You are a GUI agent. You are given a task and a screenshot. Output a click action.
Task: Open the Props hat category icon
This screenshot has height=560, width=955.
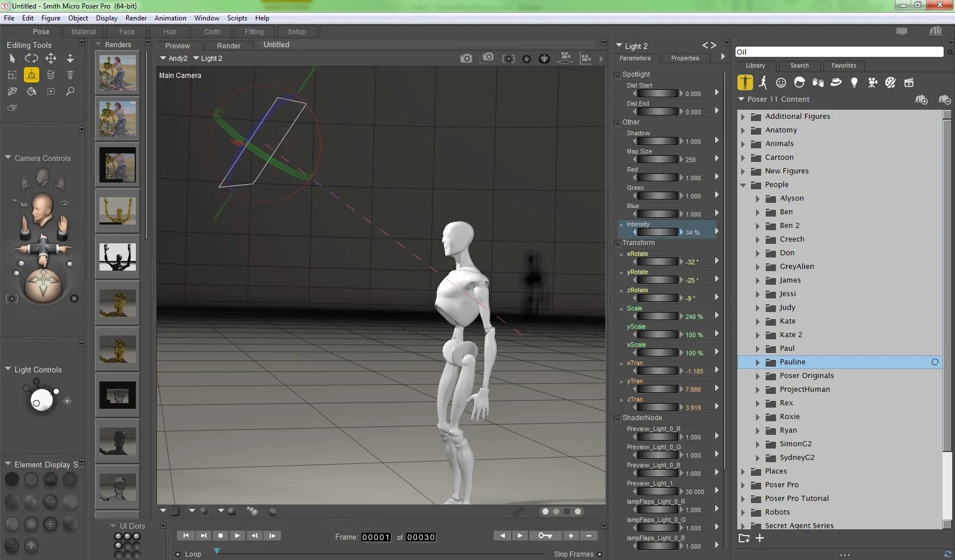[x=836, y=82]
